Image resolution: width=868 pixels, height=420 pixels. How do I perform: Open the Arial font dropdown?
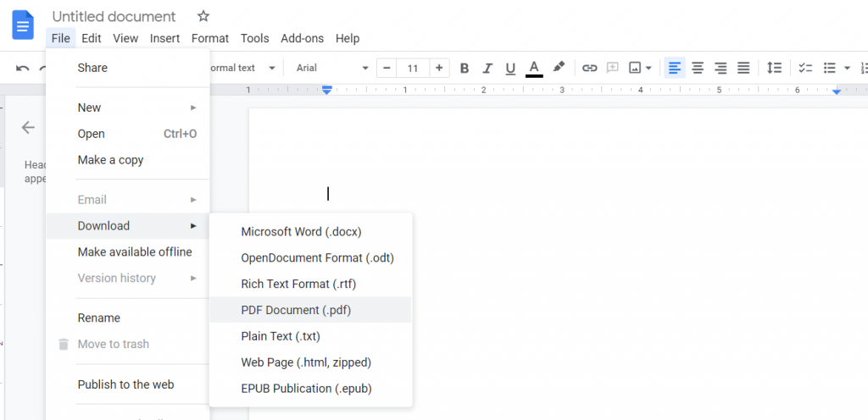pos(332,68)
